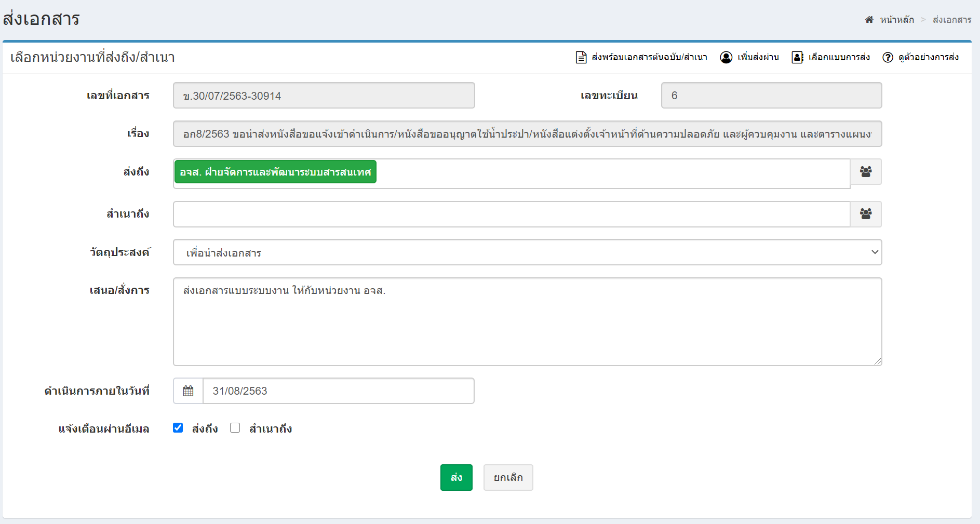This screenshot has width=980, height=524.
Task: Open the group picker for สำเนาถึง field
Action: tap(865, 214)
